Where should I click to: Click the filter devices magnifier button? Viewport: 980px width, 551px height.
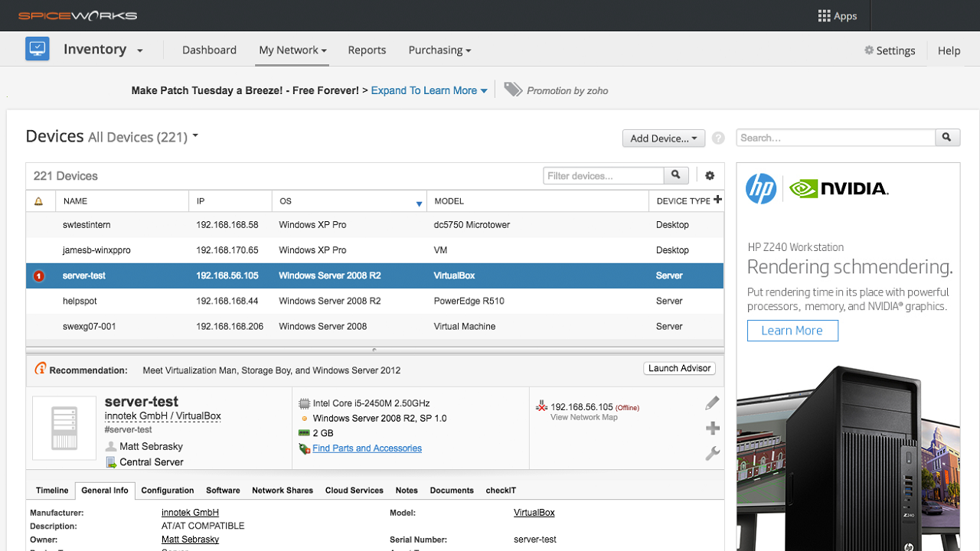tap(676, 175)
